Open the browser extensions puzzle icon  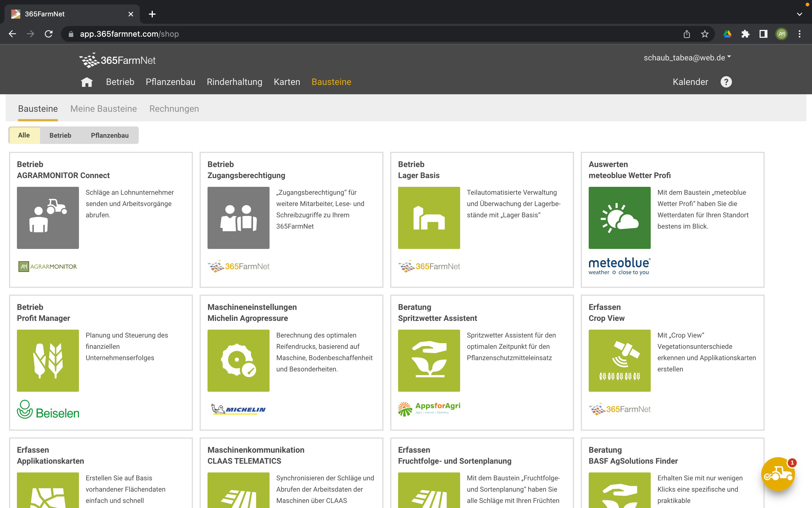pos(745,34)
